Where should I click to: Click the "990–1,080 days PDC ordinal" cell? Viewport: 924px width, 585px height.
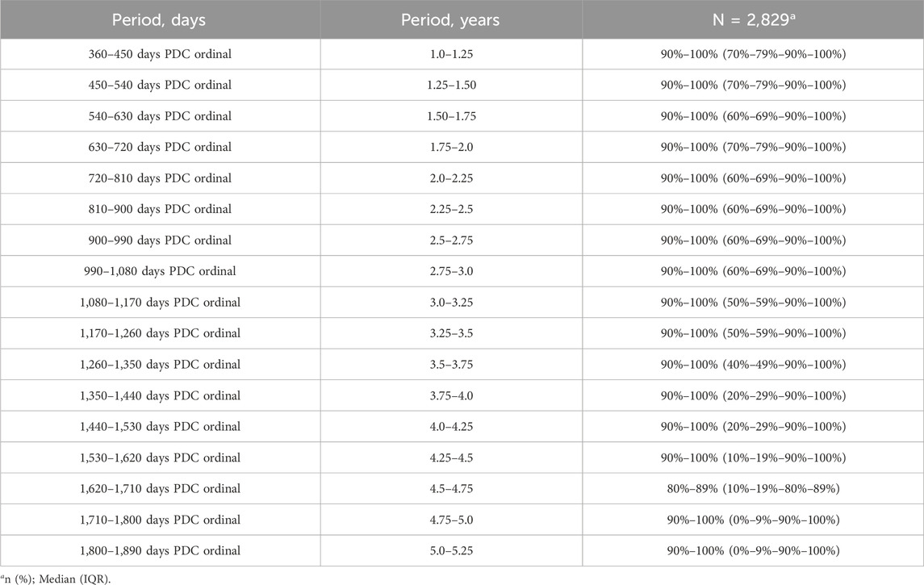click(160, 271)
